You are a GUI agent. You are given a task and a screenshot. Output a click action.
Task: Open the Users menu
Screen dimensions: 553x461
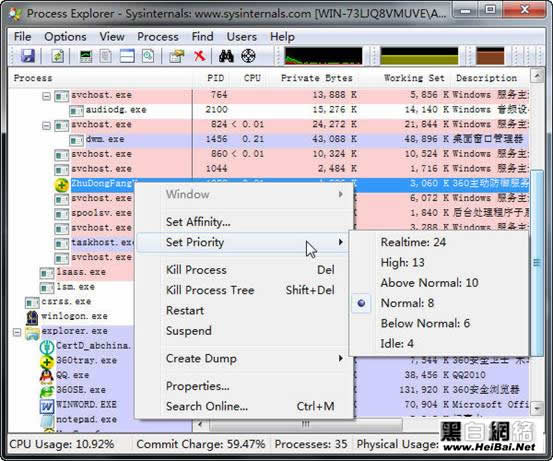[x=242, y=37]
